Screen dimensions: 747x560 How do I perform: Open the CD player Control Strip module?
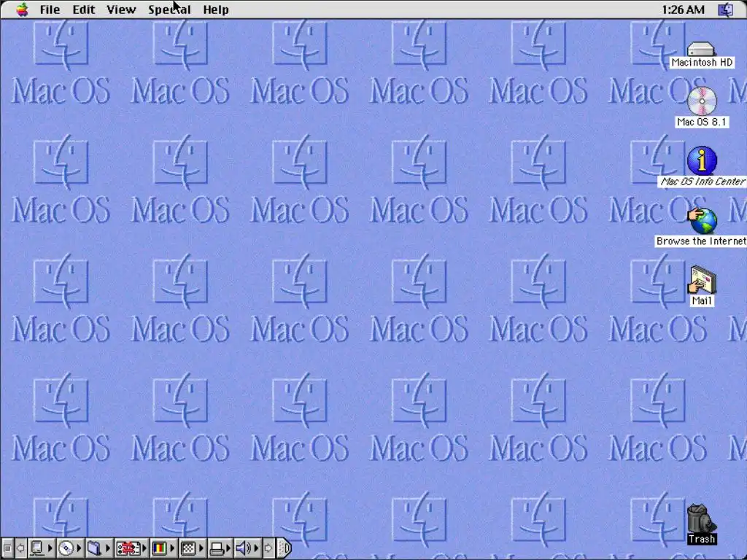[x=66, y=548]
